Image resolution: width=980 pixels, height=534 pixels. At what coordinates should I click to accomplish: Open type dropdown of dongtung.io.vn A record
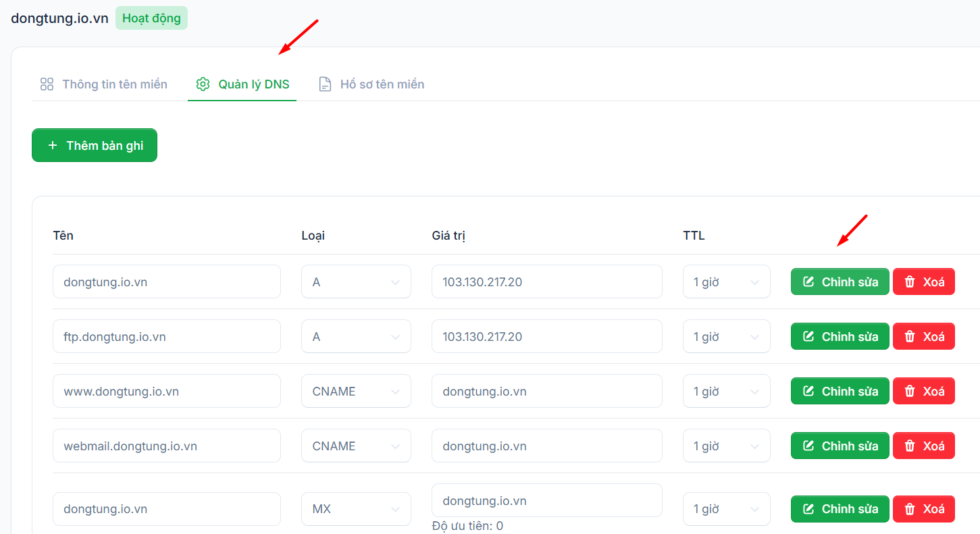click(x=356, y=282)
